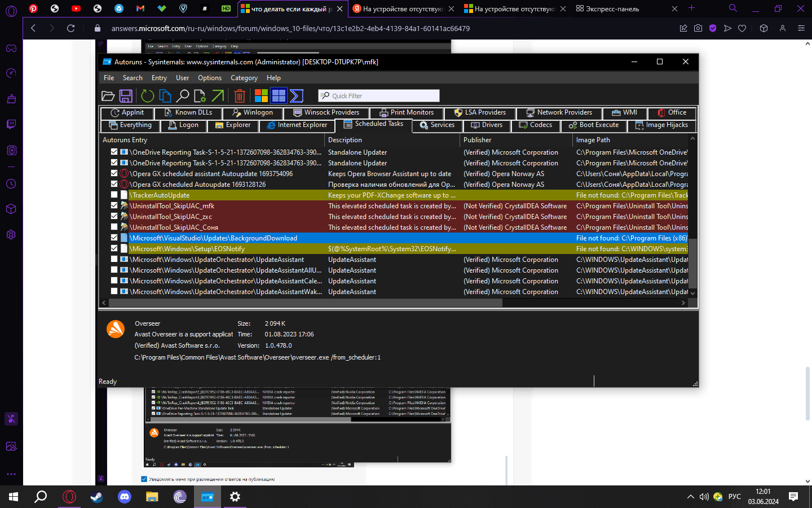Image resolution: width=812 pixels, height=508 pixels.
Task: Uncheck the EOSNotify entry checkbox
Action: click(114, 248)
